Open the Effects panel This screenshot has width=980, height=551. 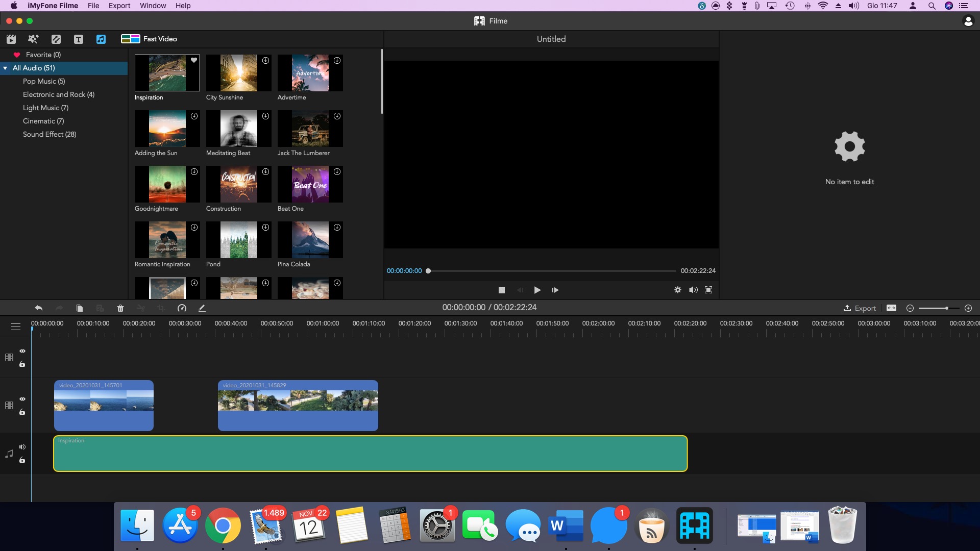click(x=33, y=39)
